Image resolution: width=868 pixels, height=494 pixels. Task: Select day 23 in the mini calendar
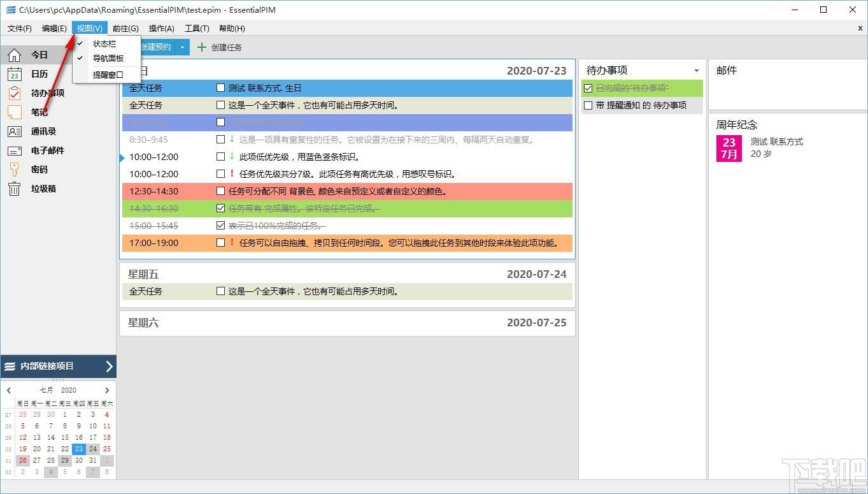(x=79, y=449)
